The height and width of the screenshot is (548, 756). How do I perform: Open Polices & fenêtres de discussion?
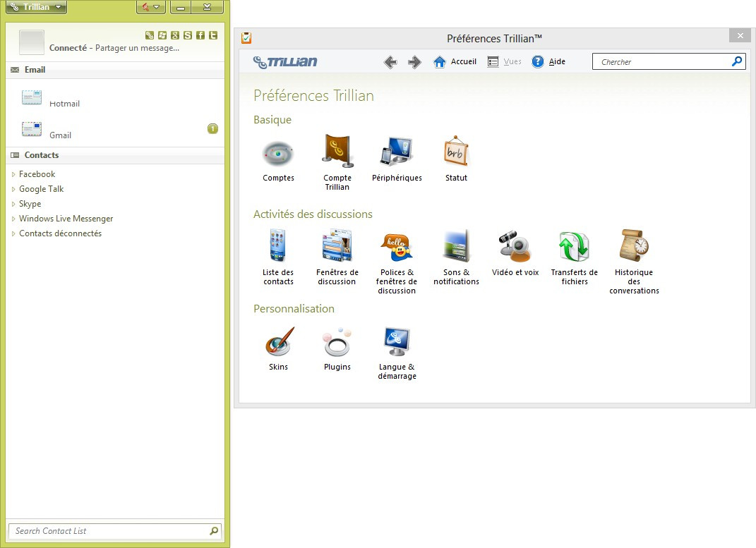pyautogui.click(x=396, y=263)
